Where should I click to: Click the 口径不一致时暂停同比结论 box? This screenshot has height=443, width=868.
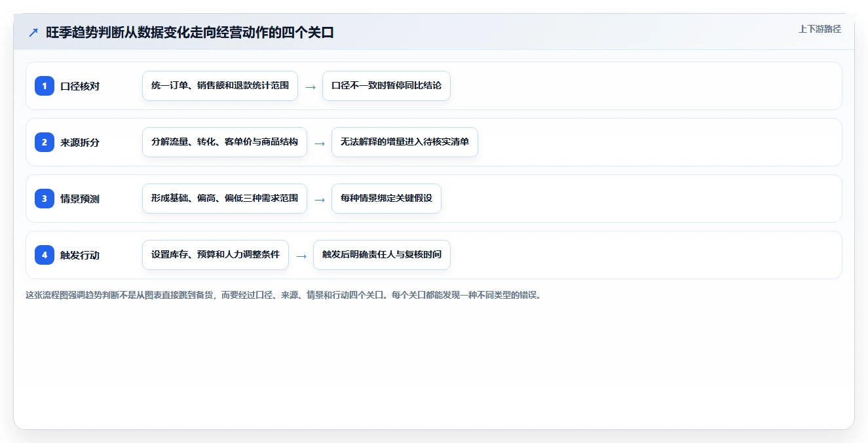coord(387,86)
